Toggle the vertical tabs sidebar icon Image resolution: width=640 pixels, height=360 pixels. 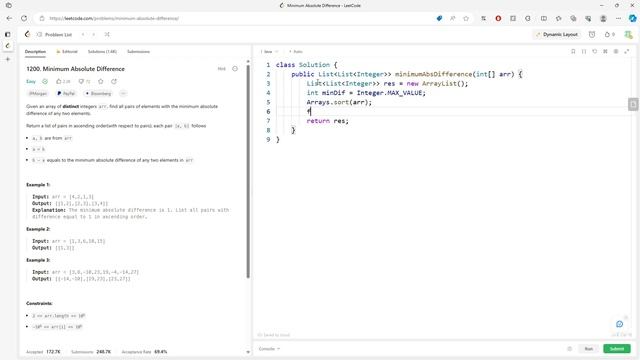coord(8,35)
